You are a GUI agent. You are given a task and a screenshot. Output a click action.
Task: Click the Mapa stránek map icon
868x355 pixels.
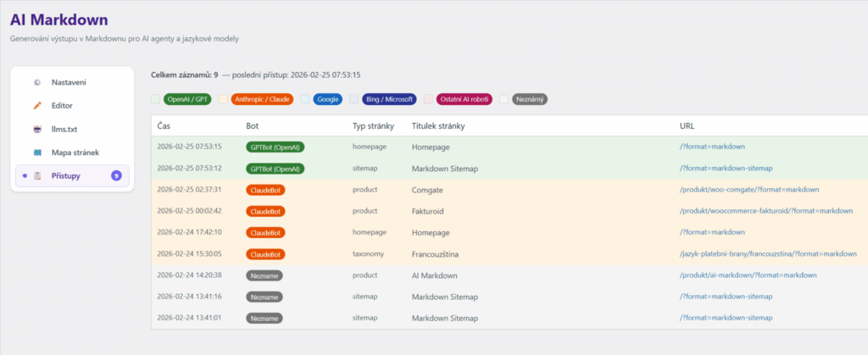pos(37,152)
